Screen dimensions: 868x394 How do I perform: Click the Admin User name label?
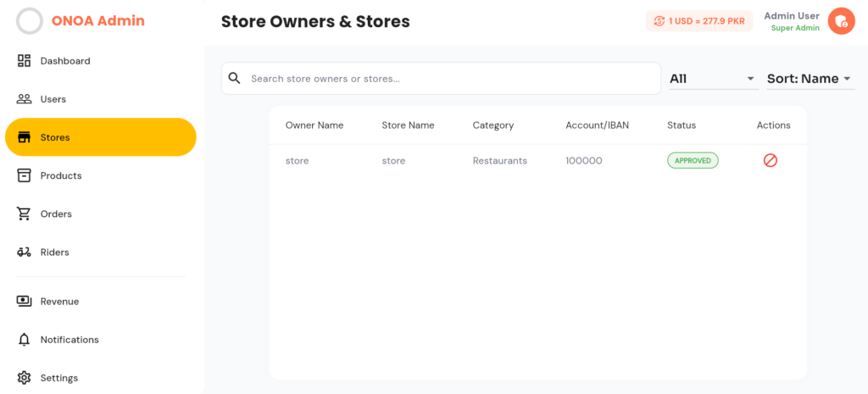point(792,16)
